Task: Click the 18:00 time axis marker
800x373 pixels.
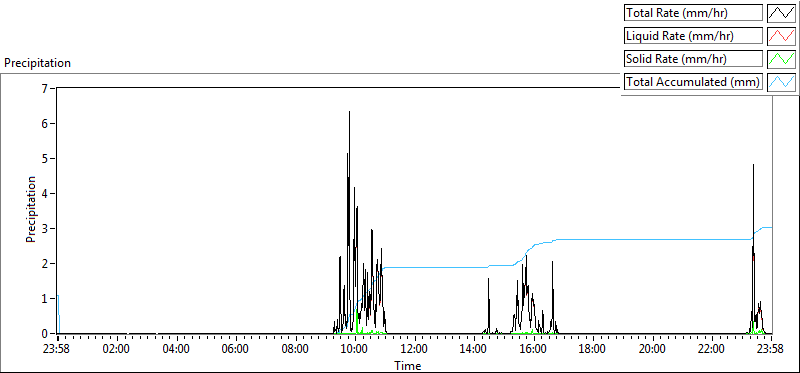Action: [593, 350]
